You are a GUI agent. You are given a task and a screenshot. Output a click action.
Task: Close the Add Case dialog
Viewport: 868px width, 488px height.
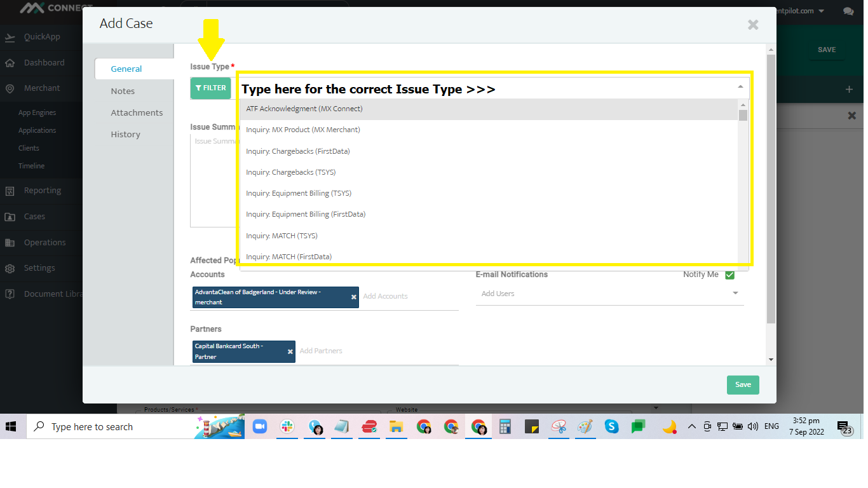pyautogui.click(x=753, y=25)
